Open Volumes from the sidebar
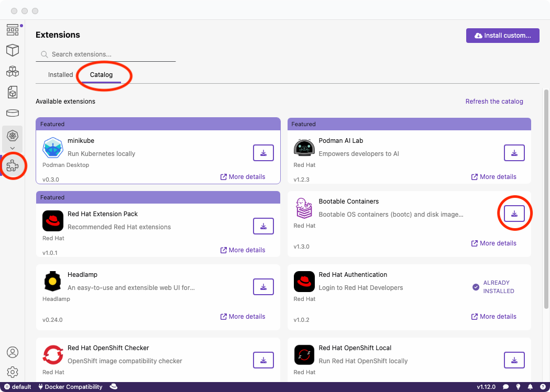The width and height of the screenshot is (550, 392). (13, 113)
